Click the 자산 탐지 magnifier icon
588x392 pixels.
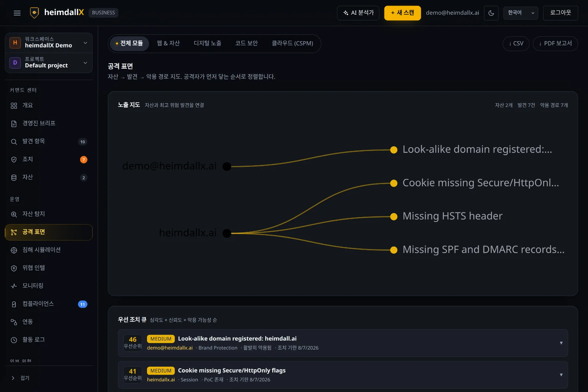[x=14, y=214]
